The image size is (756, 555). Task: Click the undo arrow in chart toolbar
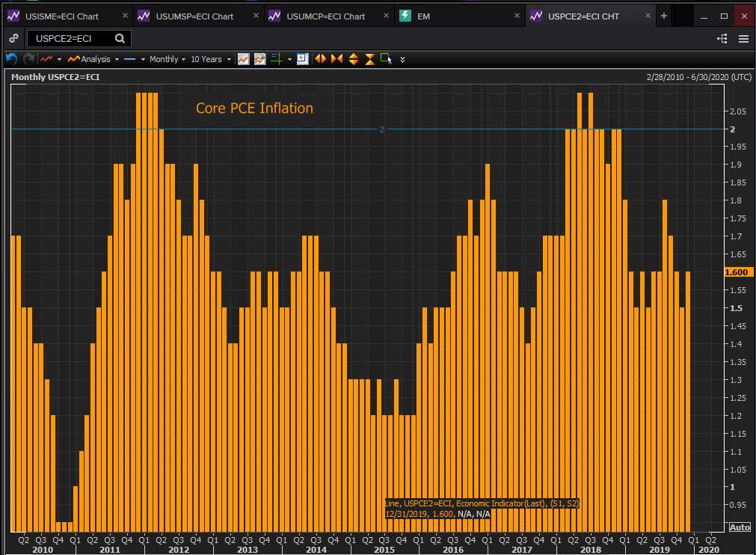11,58
